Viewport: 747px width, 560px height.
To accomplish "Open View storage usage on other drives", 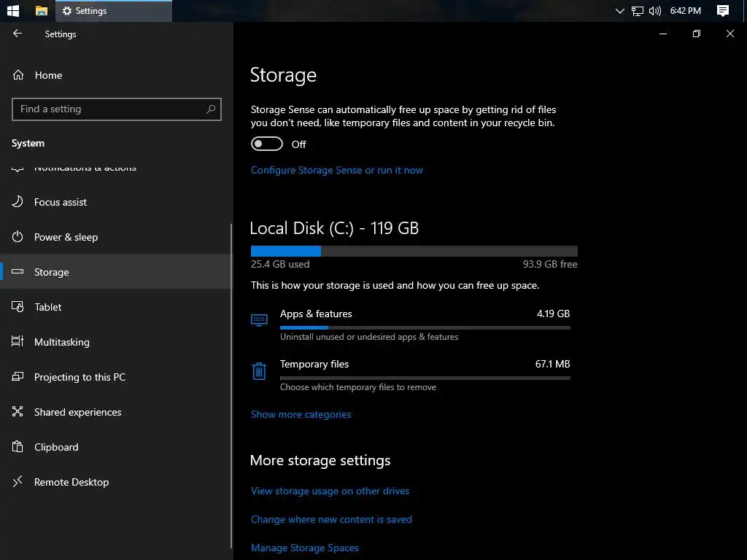I will tap(330, 491).
